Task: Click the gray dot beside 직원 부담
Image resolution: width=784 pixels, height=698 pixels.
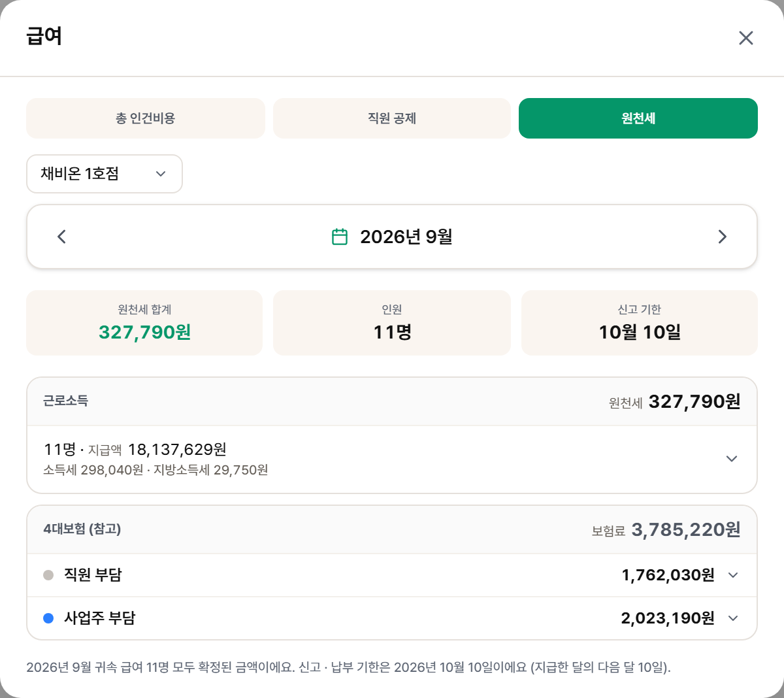Action: [x=48, y=575]
